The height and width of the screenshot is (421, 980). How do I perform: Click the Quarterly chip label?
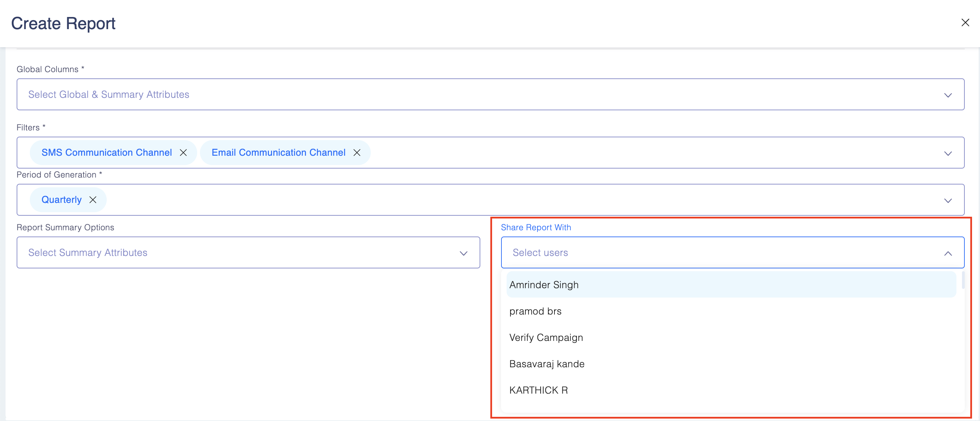click(61, 200)
